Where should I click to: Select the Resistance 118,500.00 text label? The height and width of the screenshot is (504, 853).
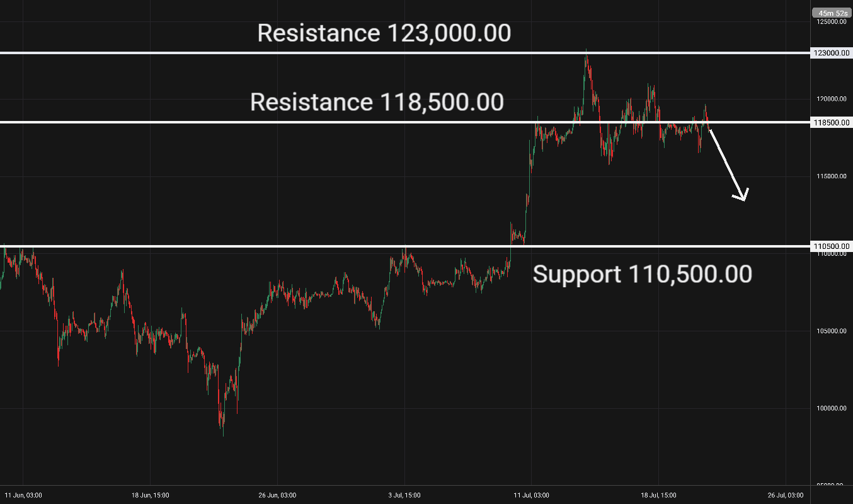coord(377,101)
